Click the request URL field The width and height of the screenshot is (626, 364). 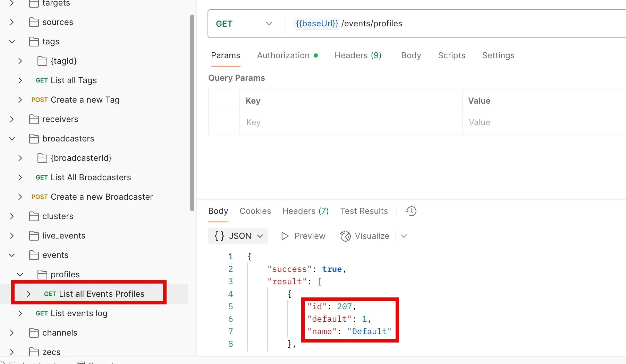pyautogui.click(x=455, y=24)
